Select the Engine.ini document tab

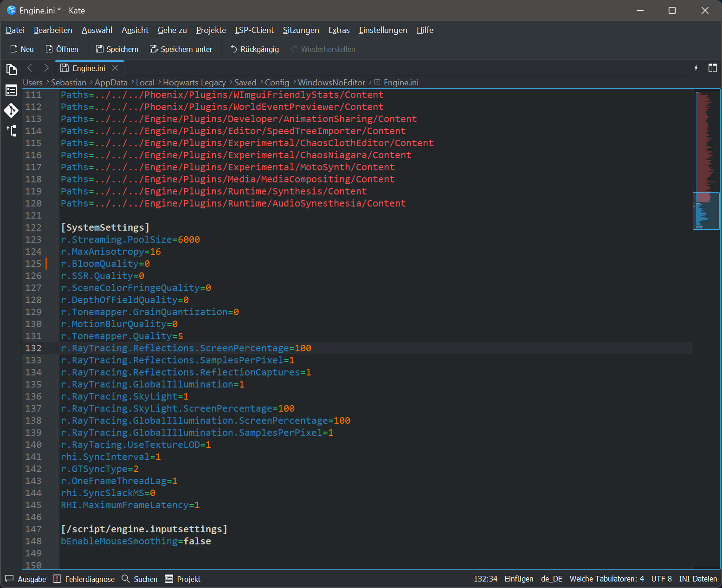(x=89, y=68)
